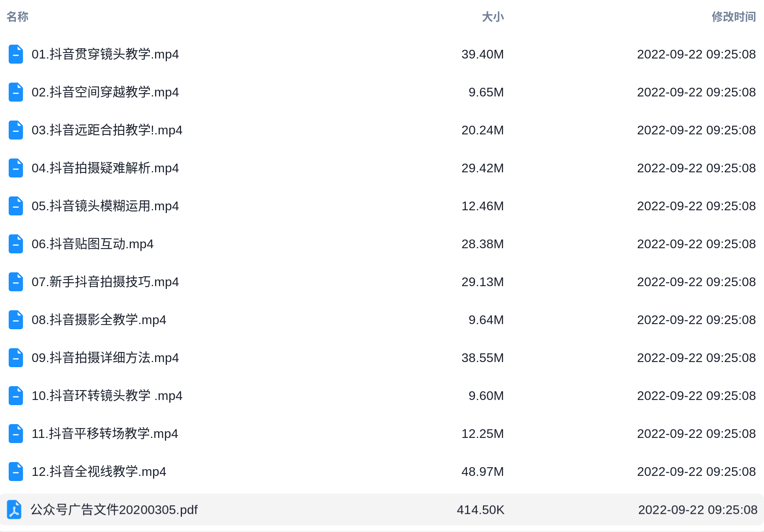Click the PDF icon for 公众号广告文件20200305.pdf
This screenshot has width=764, height=532.
14,509
